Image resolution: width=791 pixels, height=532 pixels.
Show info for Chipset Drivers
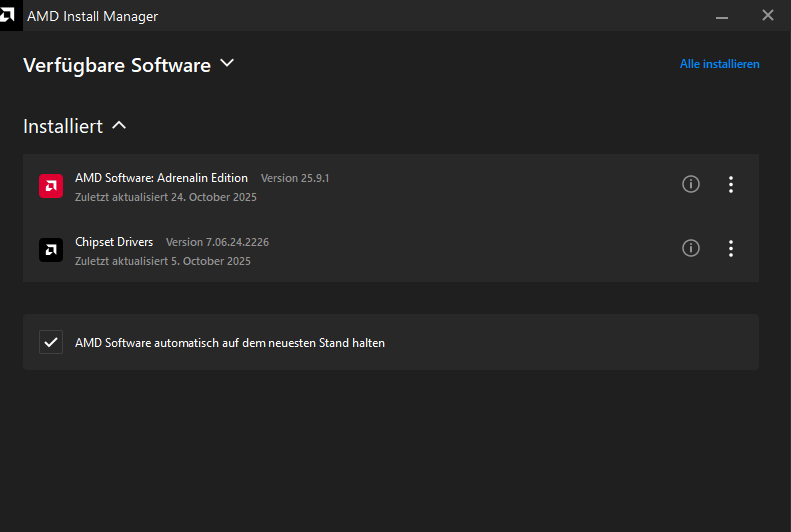pyautogui.click(x=691, y=248)
